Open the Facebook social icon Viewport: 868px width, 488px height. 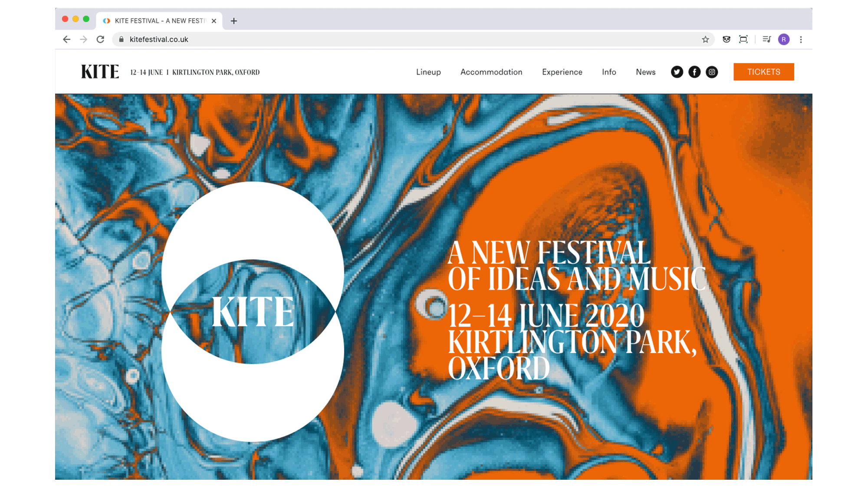694,72
